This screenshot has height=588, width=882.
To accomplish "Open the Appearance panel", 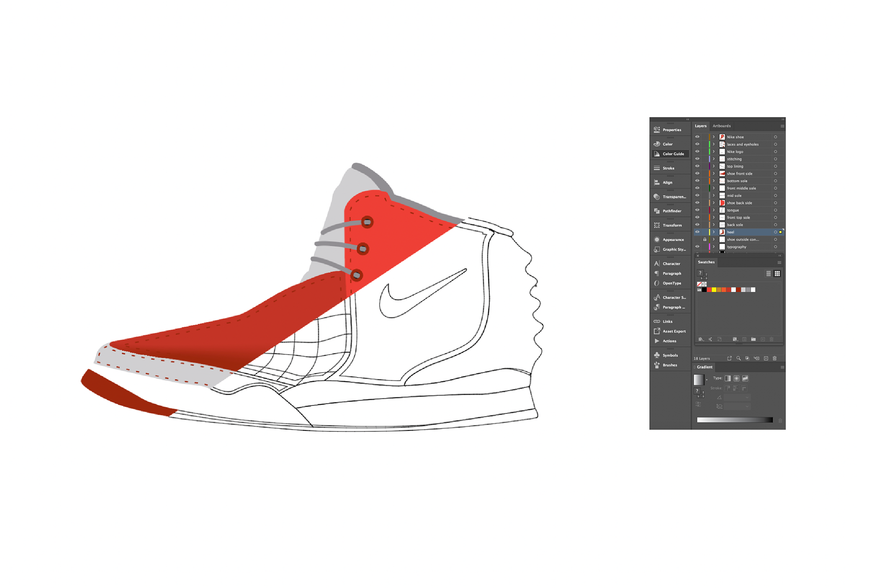I will click(673, 239).
